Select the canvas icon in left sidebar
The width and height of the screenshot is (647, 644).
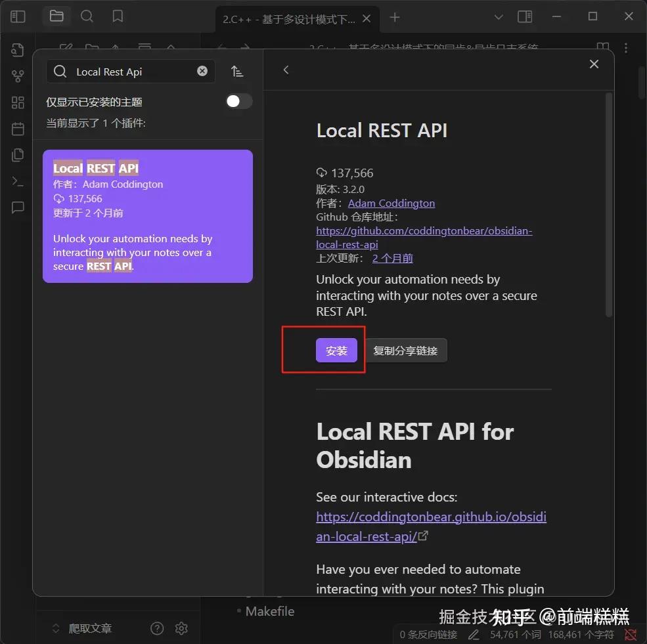pos(17,102)
